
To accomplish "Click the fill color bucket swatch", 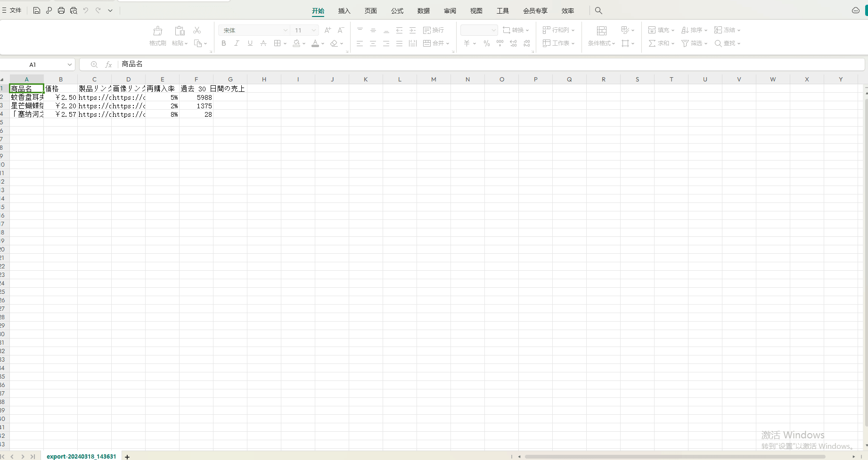I will point(296,43).
